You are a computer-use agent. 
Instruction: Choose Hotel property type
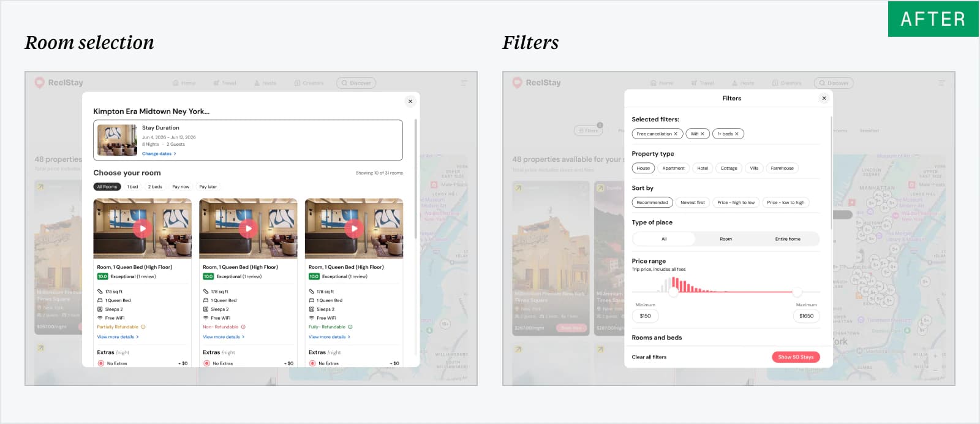pos(703,168)
